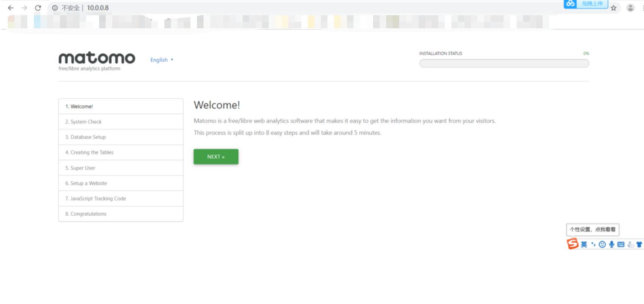Screen dimensions: 644x304
Task: Open the browser three-dot menu
Action: pos(642,8)
